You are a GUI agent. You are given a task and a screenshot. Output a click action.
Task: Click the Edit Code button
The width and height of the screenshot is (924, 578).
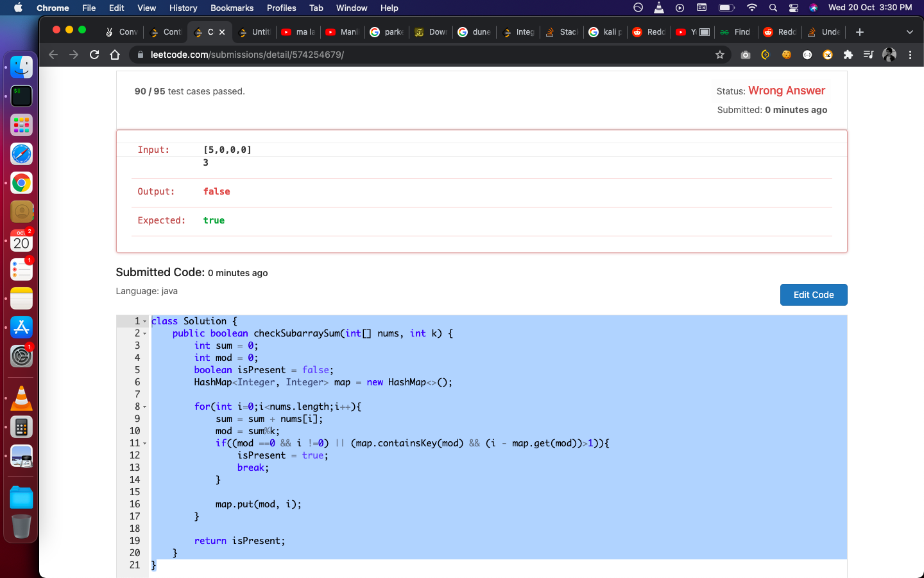[x=814, y=295]
